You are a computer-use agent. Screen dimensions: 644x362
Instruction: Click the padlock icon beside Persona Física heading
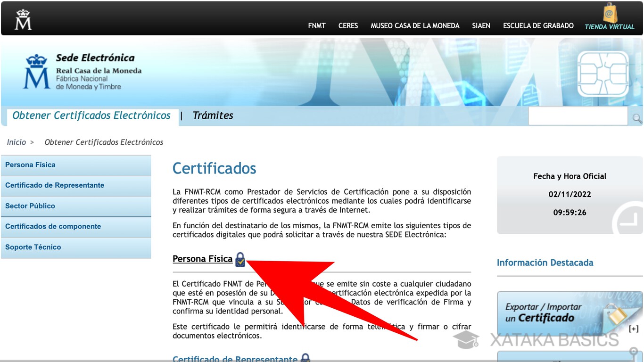tap(240, 259)
